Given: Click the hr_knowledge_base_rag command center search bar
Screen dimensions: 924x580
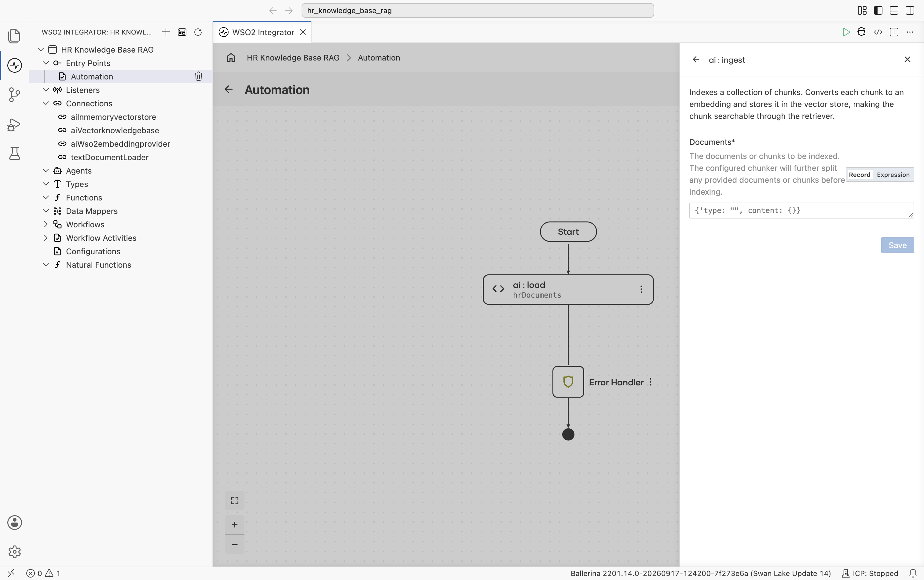Looking at the screenshot, I should (x=478, y=10).
